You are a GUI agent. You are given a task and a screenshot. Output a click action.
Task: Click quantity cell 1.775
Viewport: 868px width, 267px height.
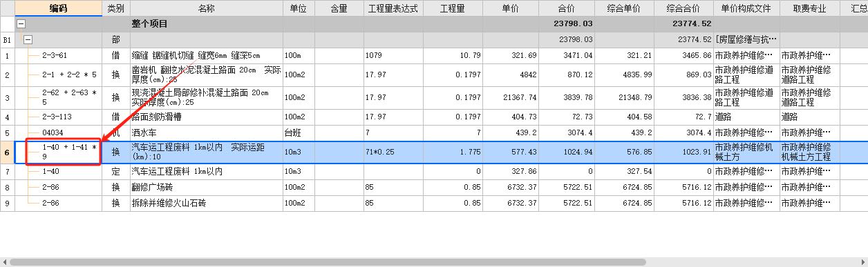coord(452,152)
